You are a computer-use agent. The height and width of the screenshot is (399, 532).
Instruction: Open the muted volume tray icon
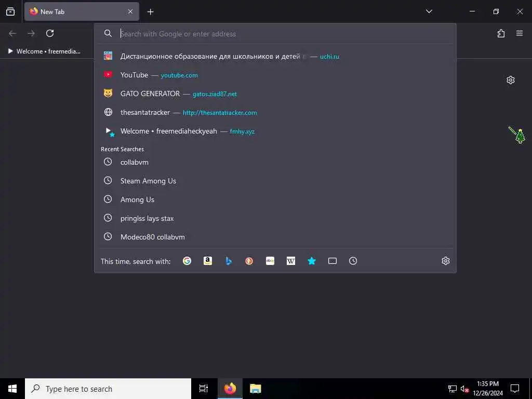pos(464,389)
